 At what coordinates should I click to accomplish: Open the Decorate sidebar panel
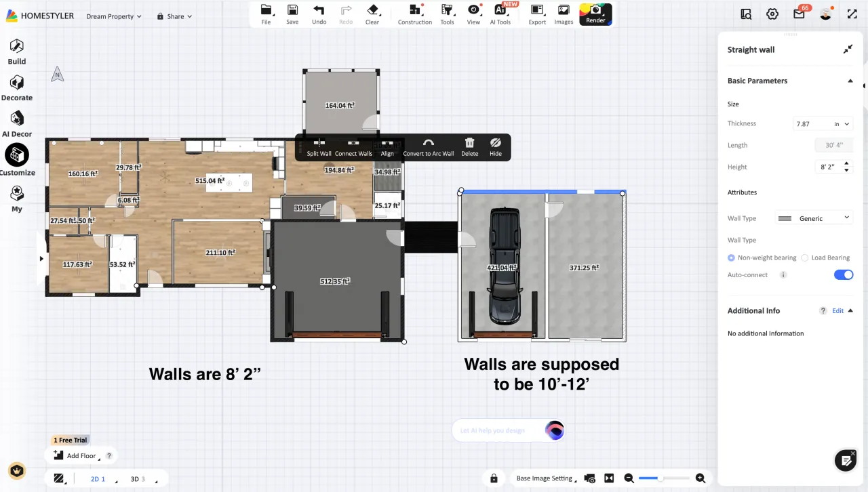(x=17, y=88)
